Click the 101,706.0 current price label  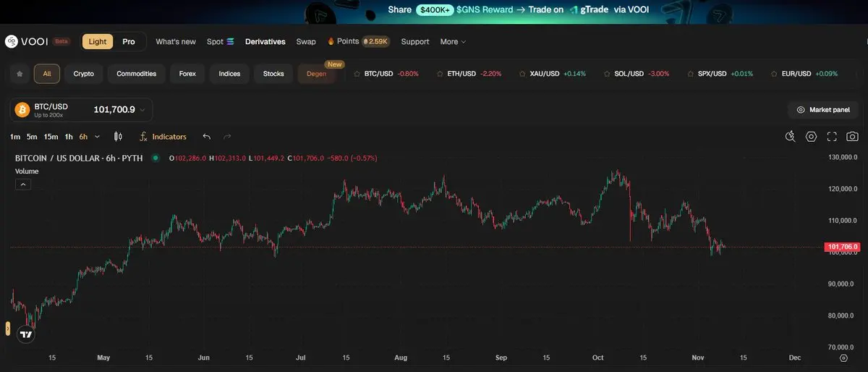click(x=843, y=247)
